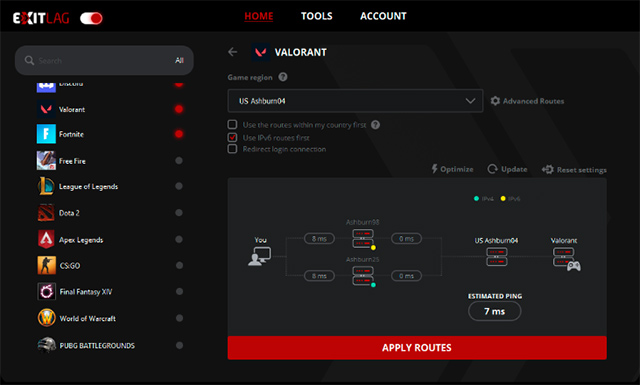Go back using the left arrow
The image size is (640, 385).
[x=233, y=52]
